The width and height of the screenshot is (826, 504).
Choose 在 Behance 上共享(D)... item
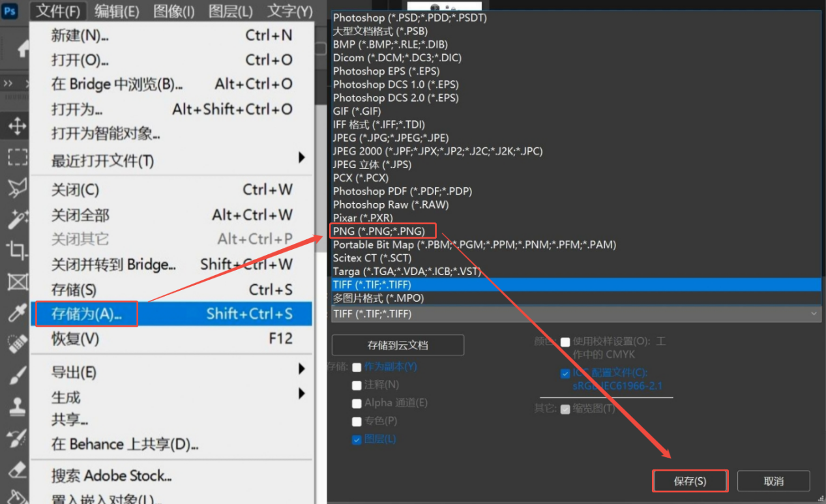click(172, 445)
